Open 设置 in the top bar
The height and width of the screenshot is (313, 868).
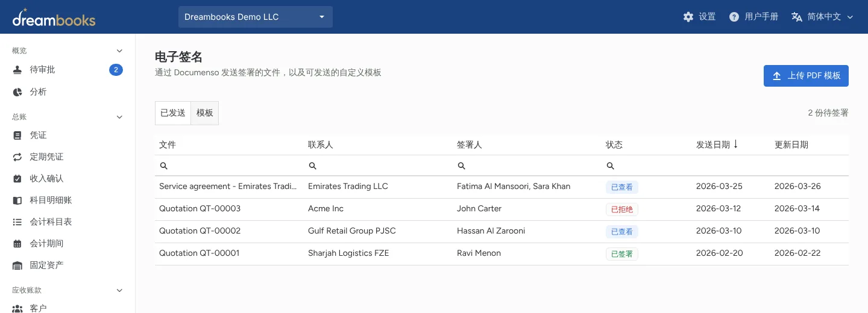click(x=699, y=17)
